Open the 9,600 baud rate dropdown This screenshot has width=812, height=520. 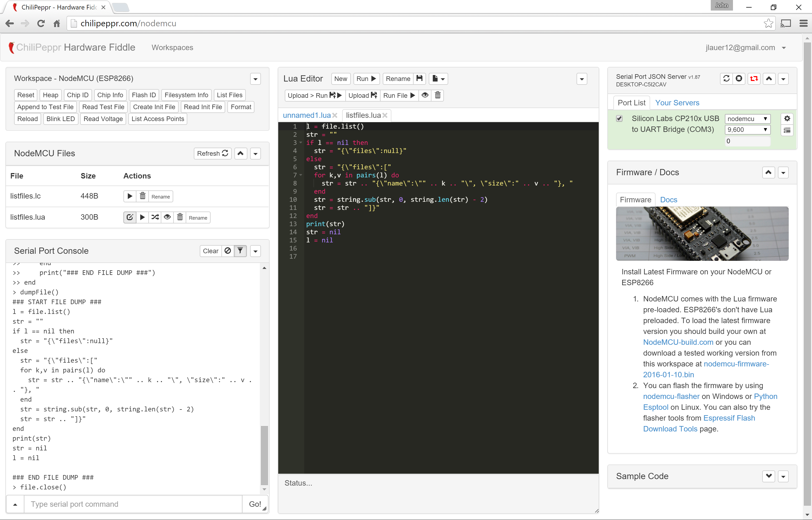(x=747, y=130)
